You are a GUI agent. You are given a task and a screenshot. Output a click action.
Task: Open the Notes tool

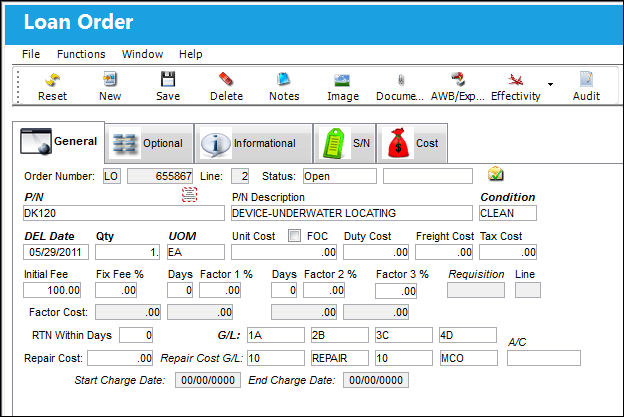(284, 87)
